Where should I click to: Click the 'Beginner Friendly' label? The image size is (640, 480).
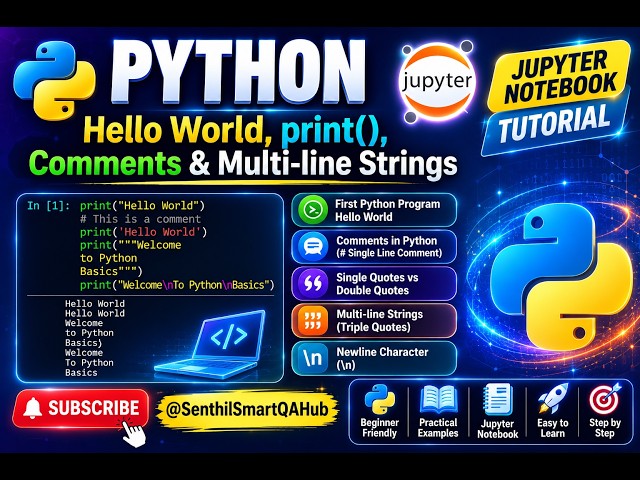(380, 428)
